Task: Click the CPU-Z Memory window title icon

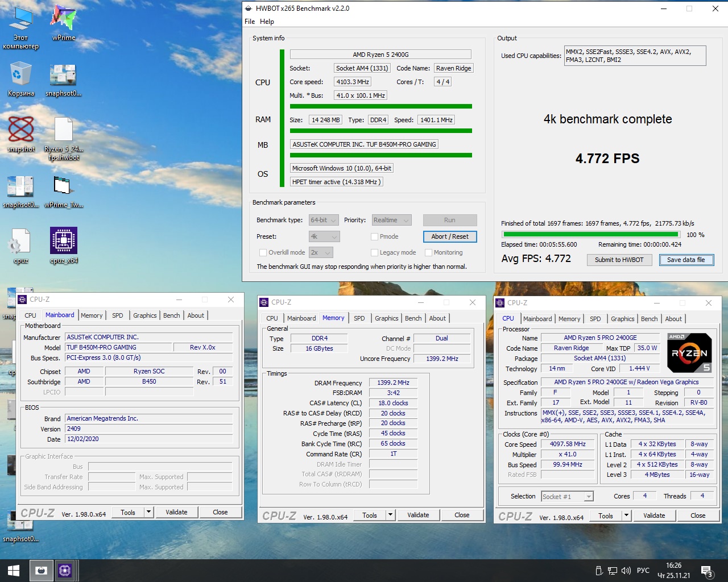Action: (264, 302)
